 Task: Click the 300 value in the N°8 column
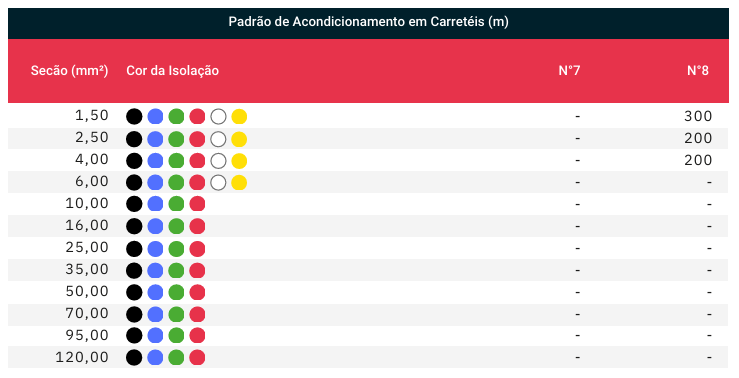tap(698, 116)
